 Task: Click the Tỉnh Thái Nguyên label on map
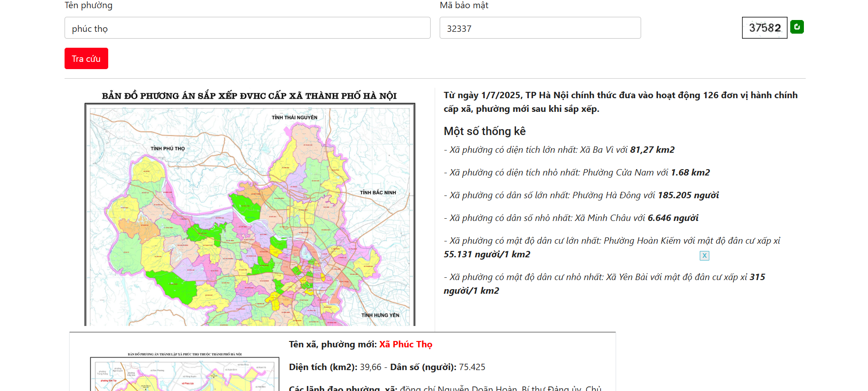[294, 117]
